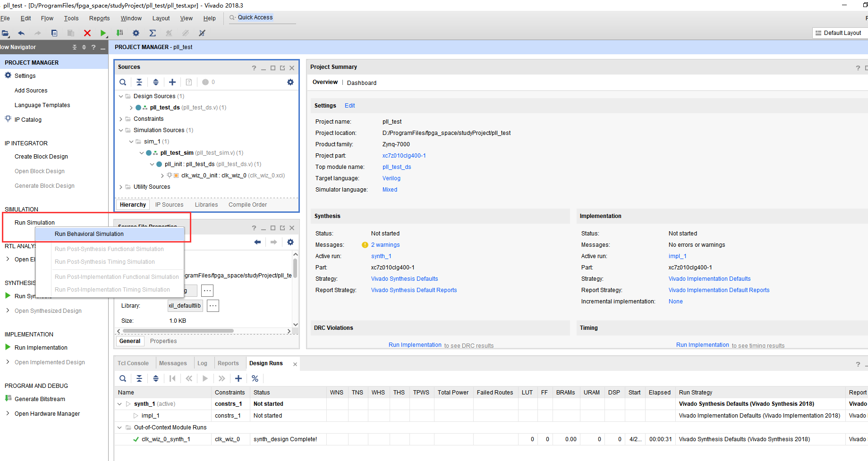Open Source File Properties settings gear
This screenshot has height=461, width=868.
290,242
